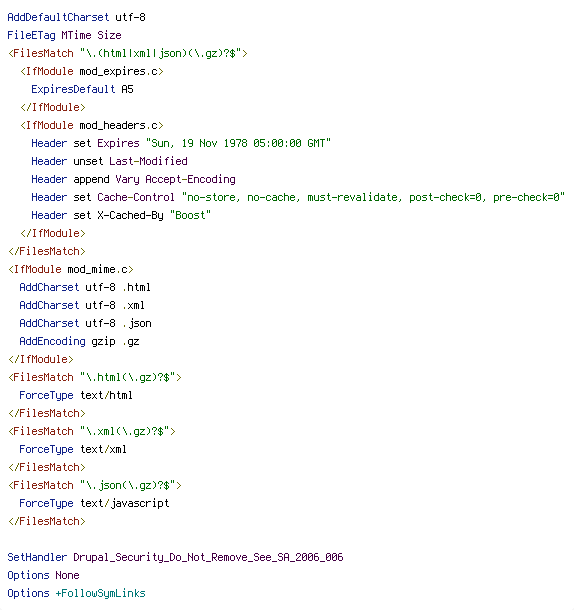Click the AddEncoding gzip directive
The width and height of the screenshot is (574, 610).
tap(67, 341)
